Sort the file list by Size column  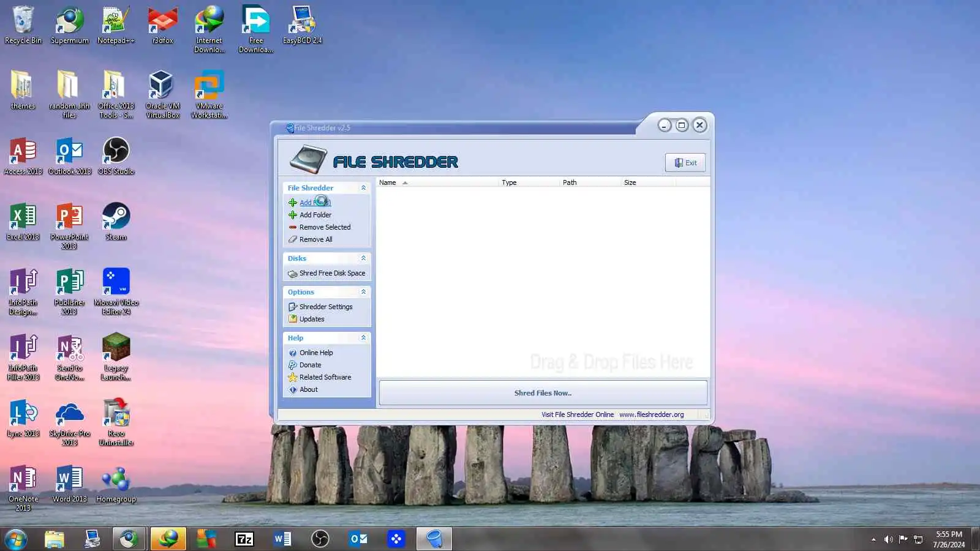(648, 182)
